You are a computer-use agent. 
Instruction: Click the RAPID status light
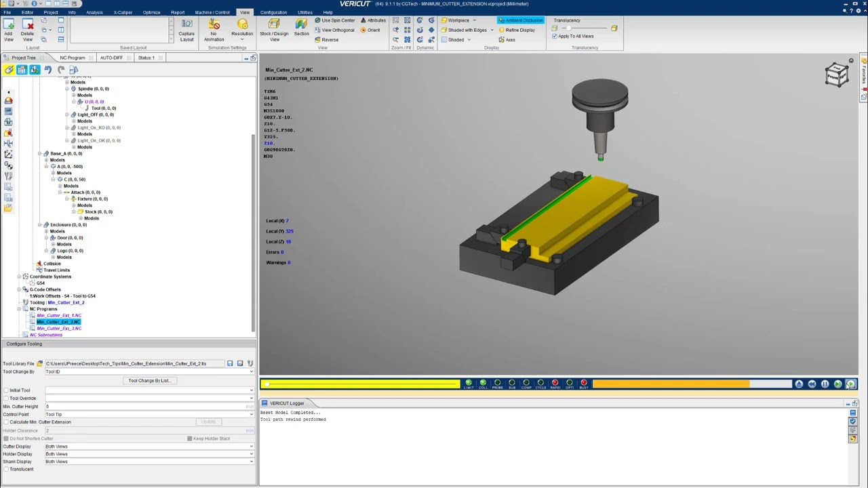click(x=555, y=384)
